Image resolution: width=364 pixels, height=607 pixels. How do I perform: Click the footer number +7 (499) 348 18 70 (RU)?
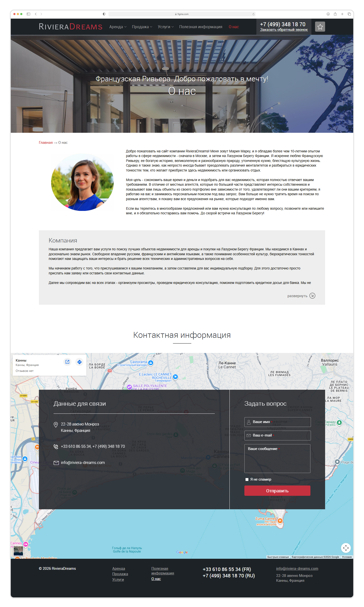(x=229, y=576)
